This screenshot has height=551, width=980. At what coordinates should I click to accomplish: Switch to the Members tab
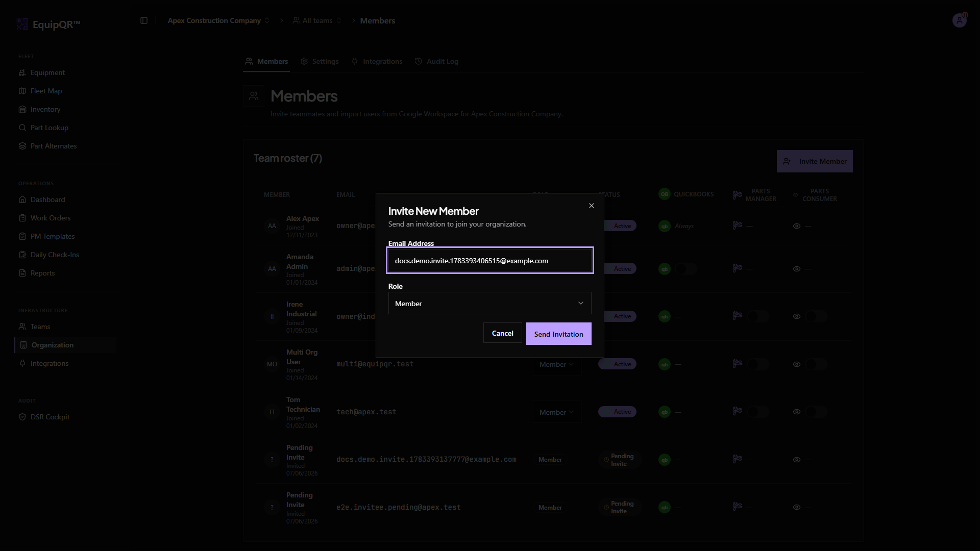point(266,61)
